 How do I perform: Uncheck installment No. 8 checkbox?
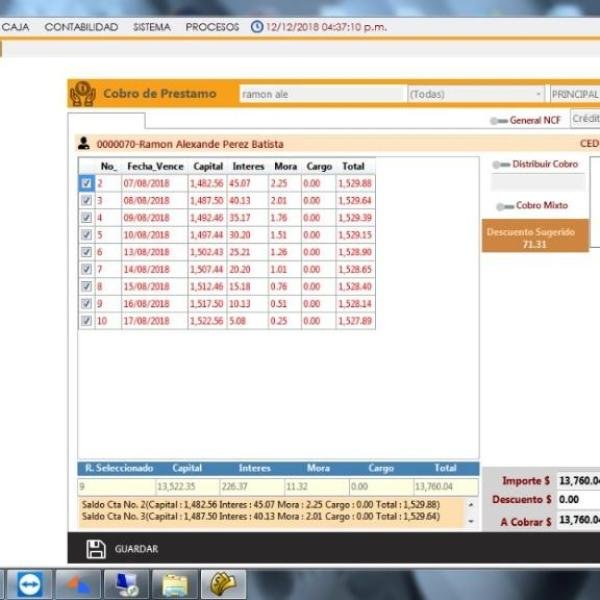(86, 287)
